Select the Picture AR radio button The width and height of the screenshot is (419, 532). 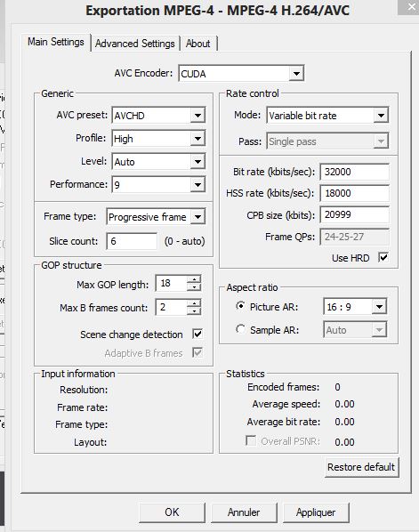point(240,306)
